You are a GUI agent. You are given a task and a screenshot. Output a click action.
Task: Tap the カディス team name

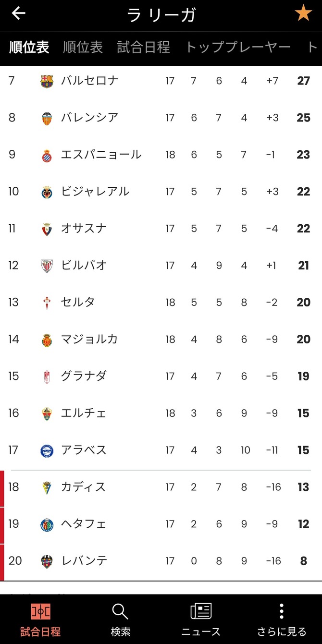click(83, 487)
